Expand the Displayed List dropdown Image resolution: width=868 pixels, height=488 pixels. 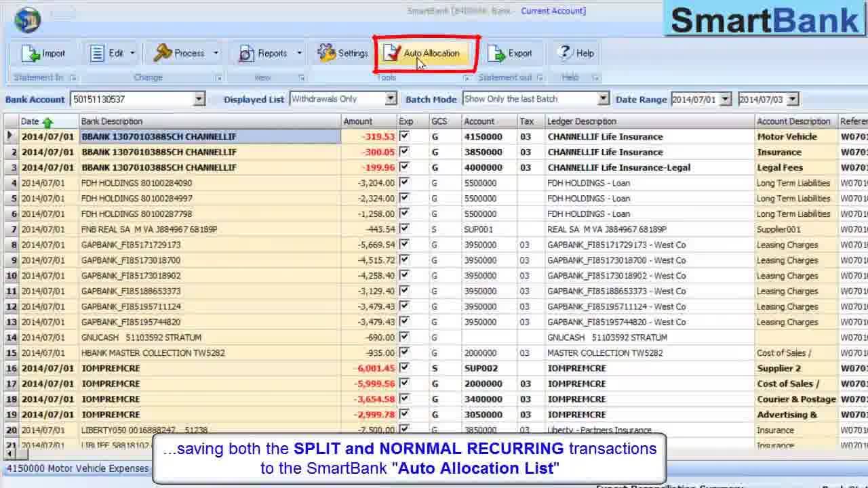pyautogui.click(x=391, y=99)
